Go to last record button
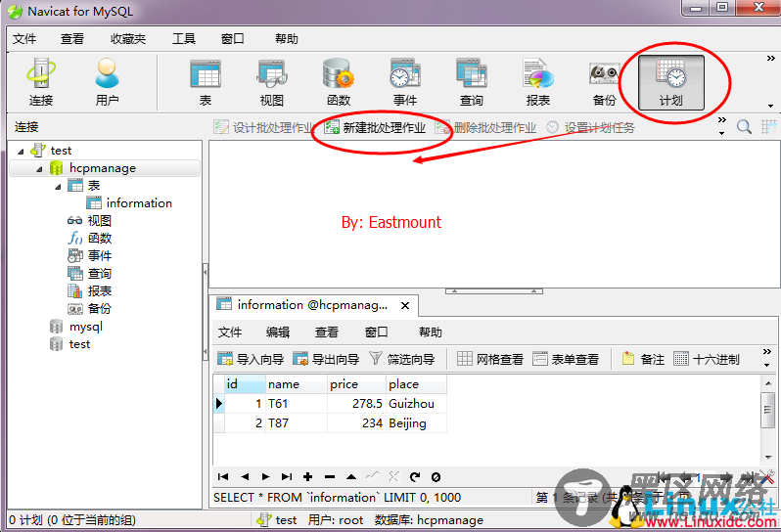 click(x=287, y=477)
